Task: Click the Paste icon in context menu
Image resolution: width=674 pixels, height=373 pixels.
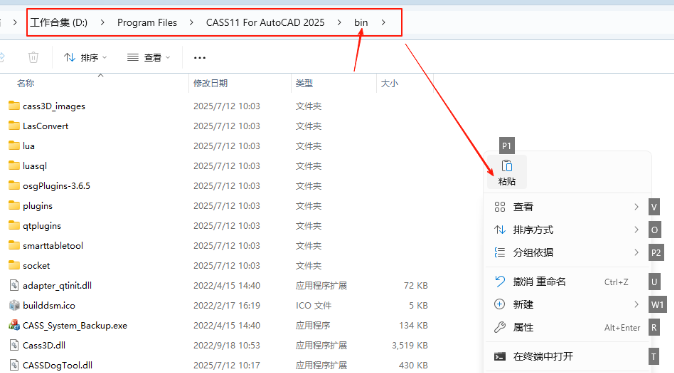Action: tap(507, 166)
